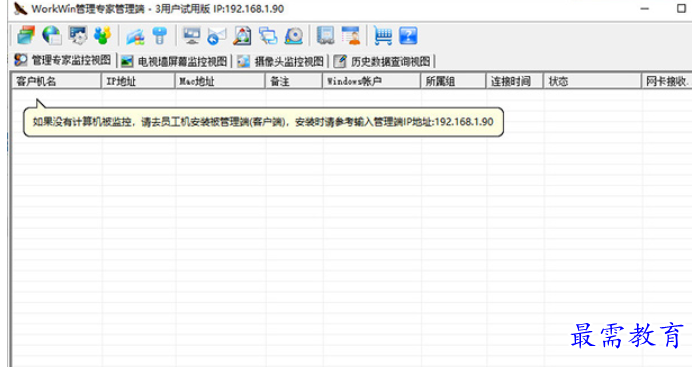
Task: Click the Windows帐户 column header
Action: click(371, 81)
